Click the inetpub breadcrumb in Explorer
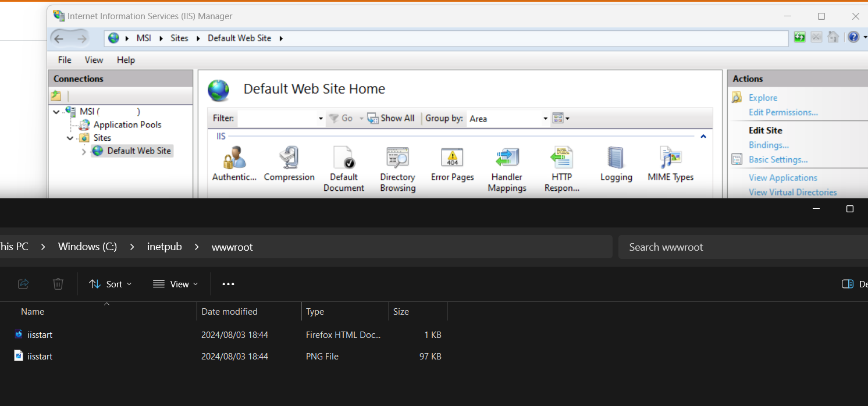This screenshot has height=406, width=868. (165, 247)
